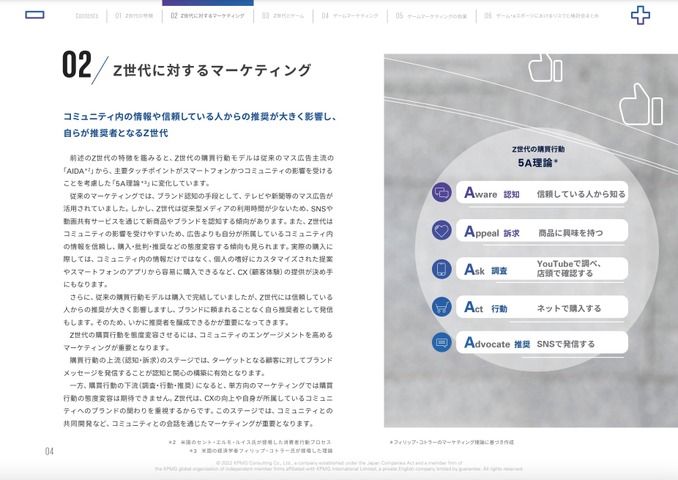This screenshot has width=678, height=480.
Task: Click the page number 04 in footer
Action: point(49,451)
